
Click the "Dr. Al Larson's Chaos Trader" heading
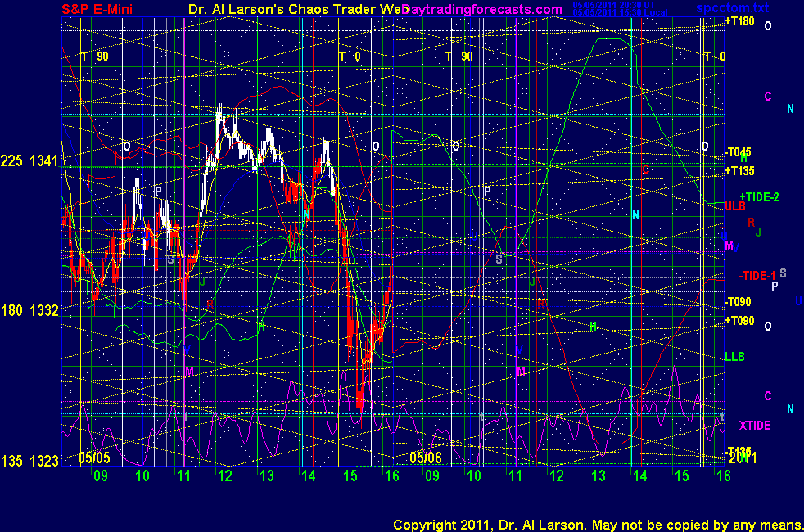pos(298,9)
